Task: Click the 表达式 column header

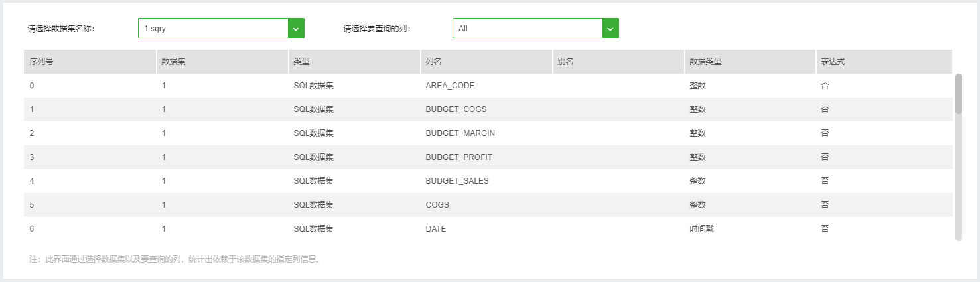Action: click(833, 62)
